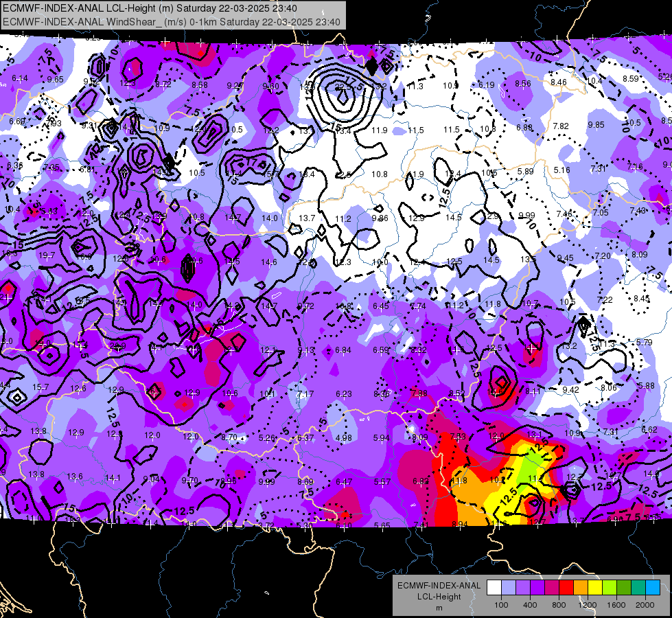Viewport: 672px width, 618px height.
Task: Click the wind shear value 19.7
Action: [47, 255]
